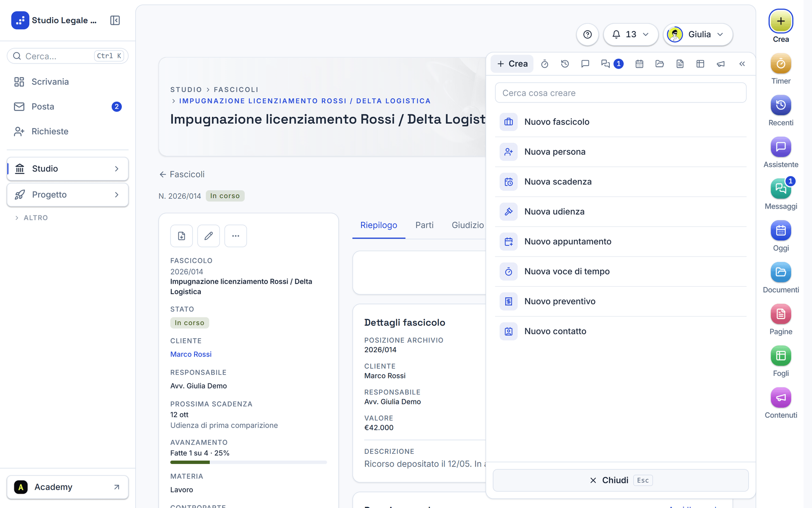Open the notifications dropdown showing 13

(x=631, y=34)
